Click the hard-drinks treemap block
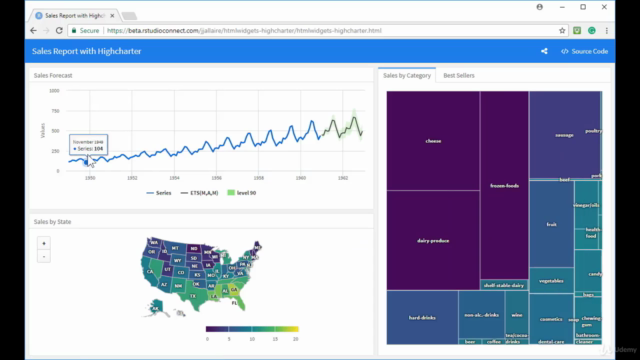640x360 pixels. coord(422,317)
